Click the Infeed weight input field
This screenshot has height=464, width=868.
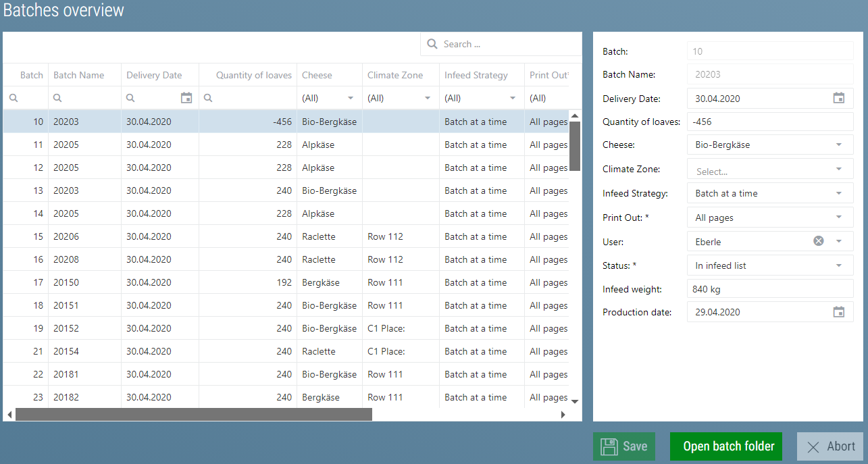pos(770,288)
